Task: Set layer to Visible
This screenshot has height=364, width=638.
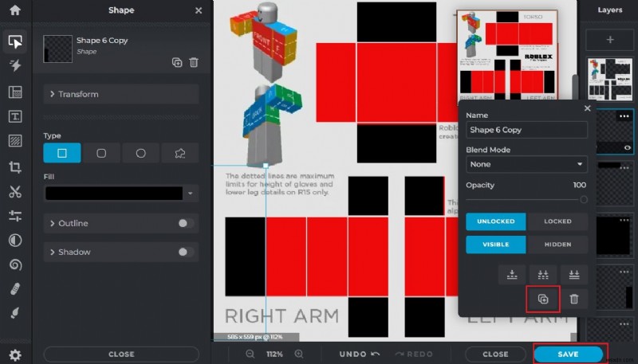Action: pyautogui.click(x=495, y=245)
